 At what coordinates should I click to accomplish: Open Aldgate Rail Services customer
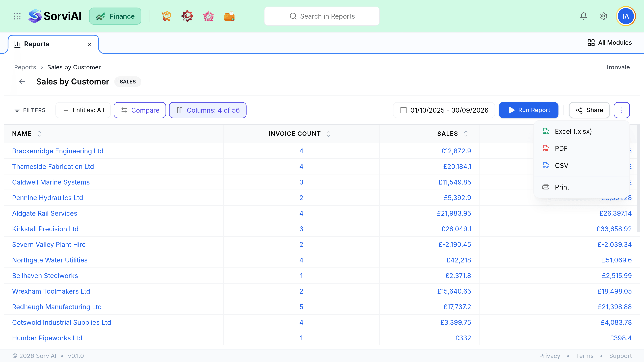click(44, 214)
